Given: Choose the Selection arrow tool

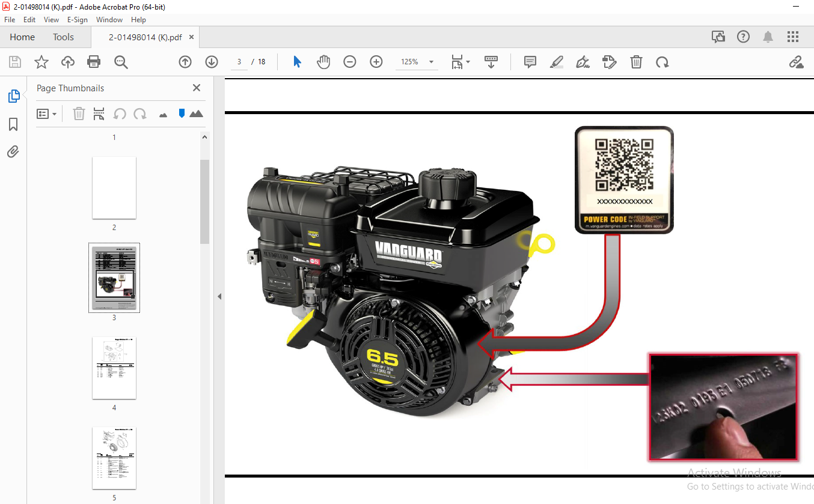Looking at the screenshot, I should (297, 62).
